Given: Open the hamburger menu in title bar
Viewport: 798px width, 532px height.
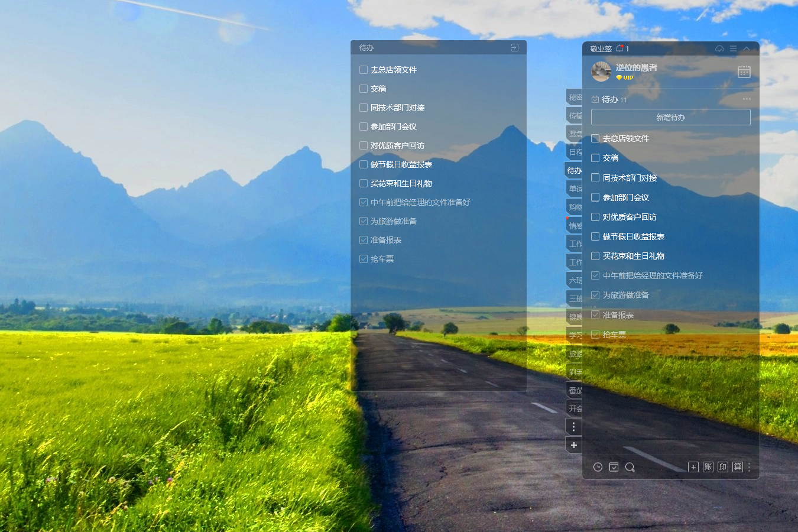Looking at the screenshot, I should (733, 48).
